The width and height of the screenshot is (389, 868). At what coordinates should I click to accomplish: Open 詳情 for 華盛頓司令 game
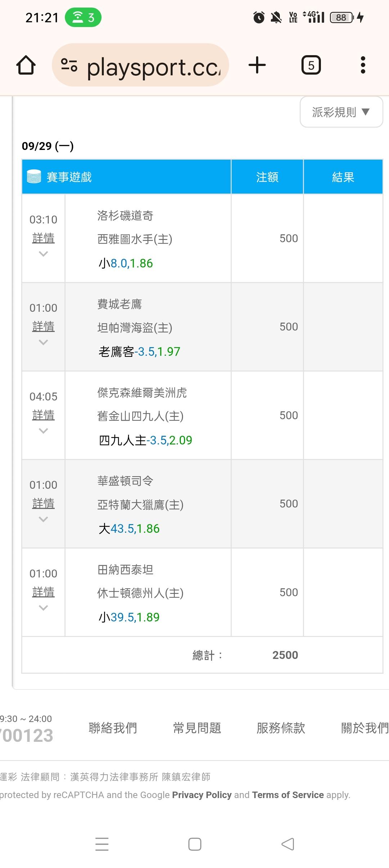coord(43,504)
